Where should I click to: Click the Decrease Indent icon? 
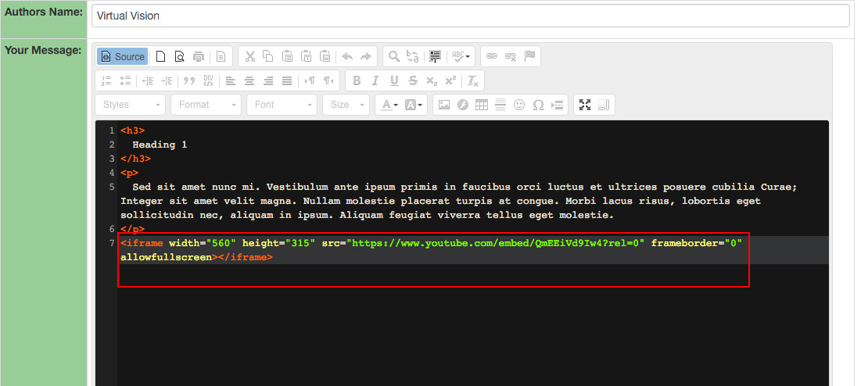[148, 80]
